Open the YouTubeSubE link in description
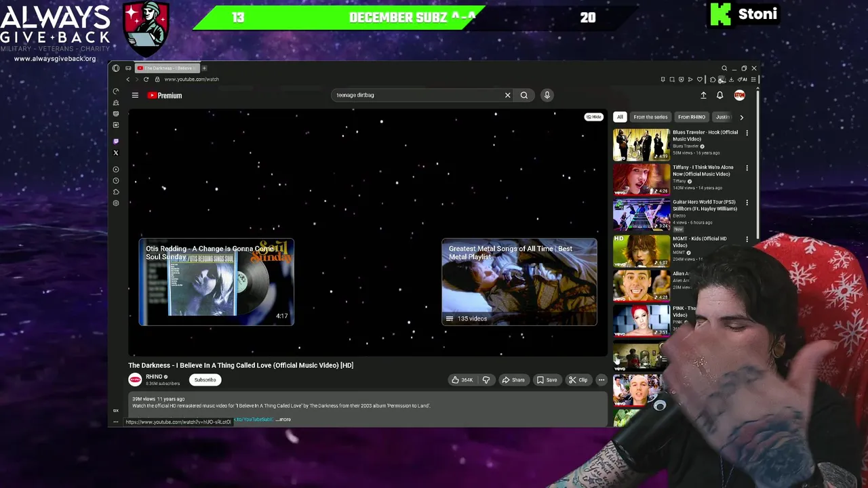This screenshot has width=868, height=488. 254,420
